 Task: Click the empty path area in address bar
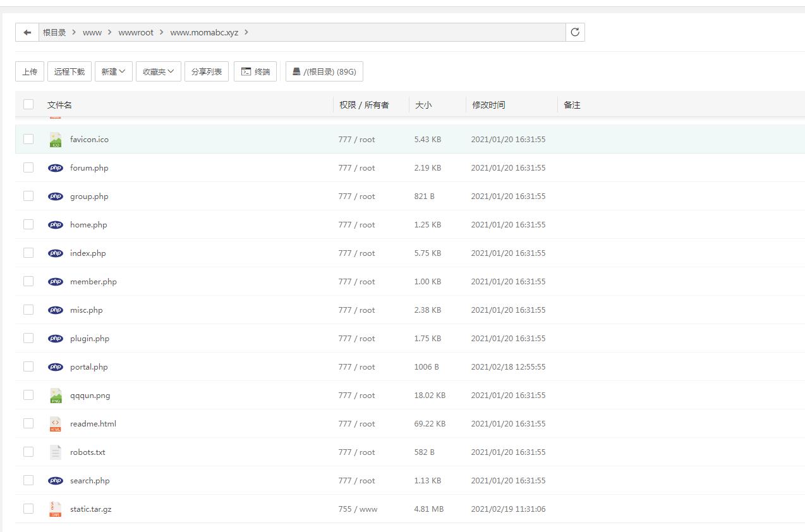point(408,32)
